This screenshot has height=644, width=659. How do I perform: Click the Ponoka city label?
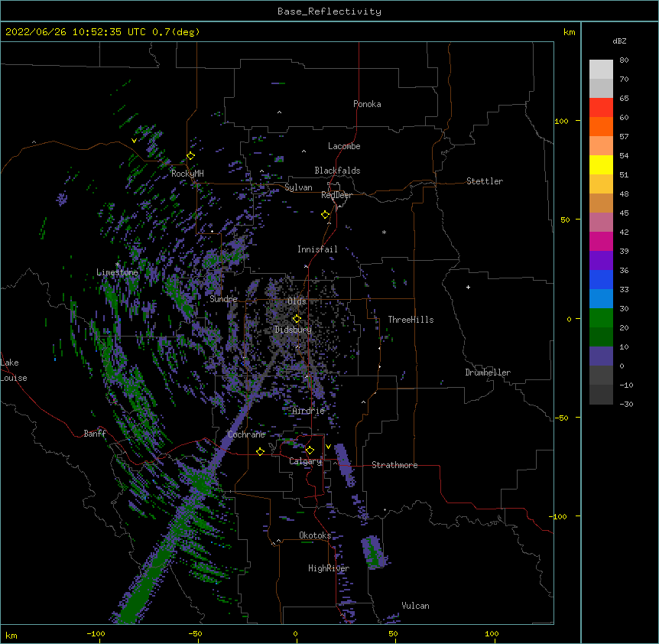367,104
